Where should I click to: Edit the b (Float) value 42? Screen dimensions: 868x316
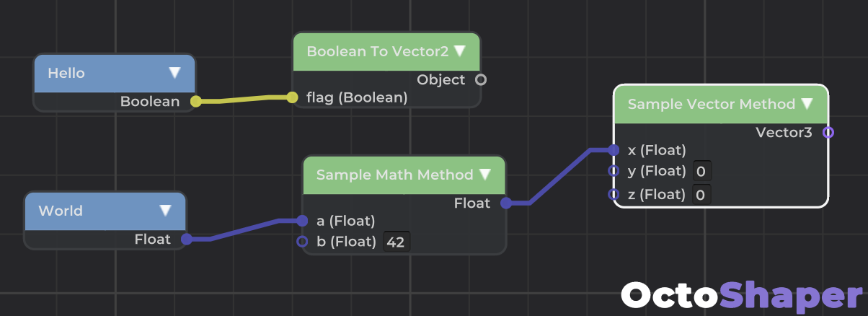pyautogui.click(x=396, y=242)
